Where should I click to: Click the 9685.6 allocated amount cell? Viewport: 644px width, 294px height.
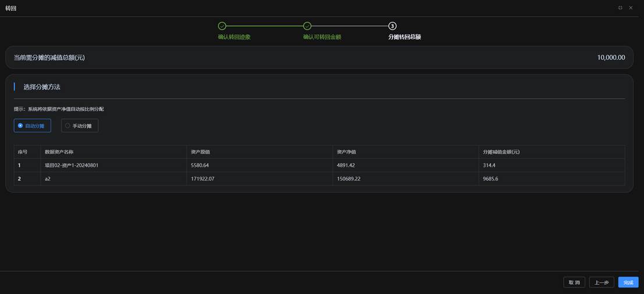click(x=490, y=179)
